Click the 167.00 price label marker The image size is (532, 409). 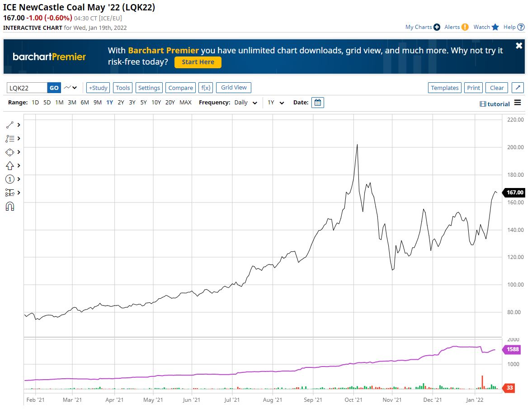click(x=513, y=192)
